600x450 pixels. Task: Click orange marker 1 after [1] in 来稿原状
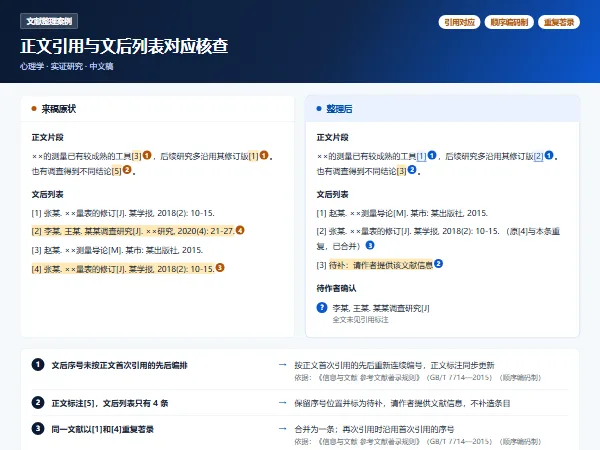[264, 155]
